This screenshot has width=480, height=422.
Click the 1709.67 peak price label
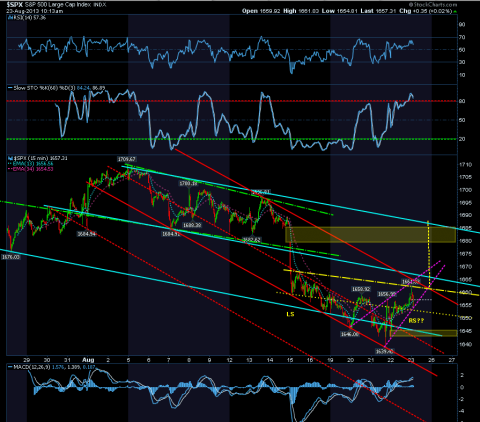pyautogui.click(x=127, y=159)
